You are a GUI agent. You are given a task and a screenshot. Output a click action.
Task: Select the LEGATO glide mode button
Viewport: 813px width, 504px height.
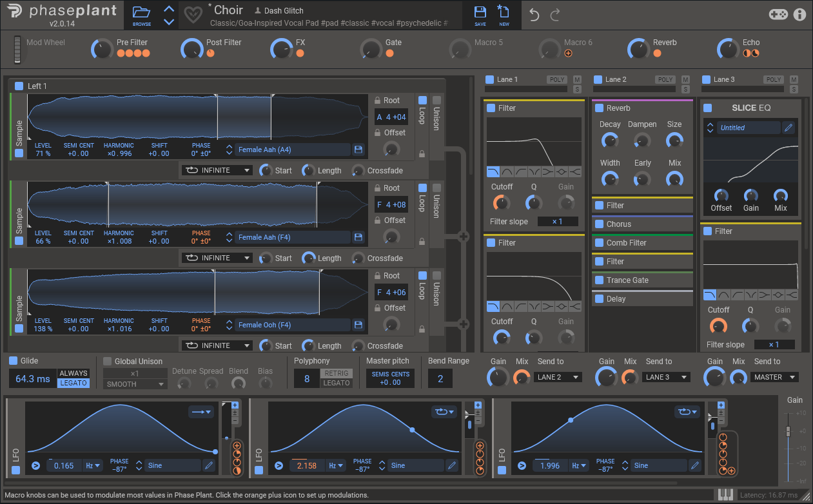tap(73, 383)
